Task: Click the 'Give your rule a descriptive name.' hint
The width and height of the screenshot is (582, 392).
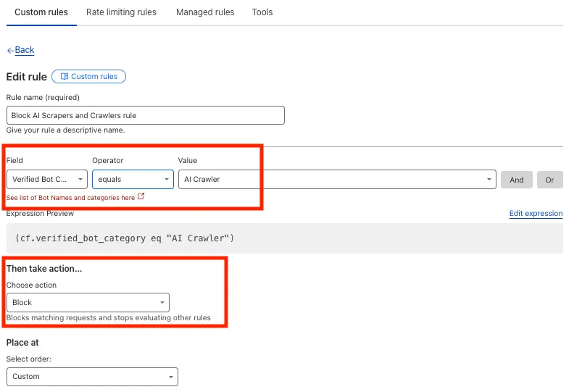Action: click(x=66, y=130)
